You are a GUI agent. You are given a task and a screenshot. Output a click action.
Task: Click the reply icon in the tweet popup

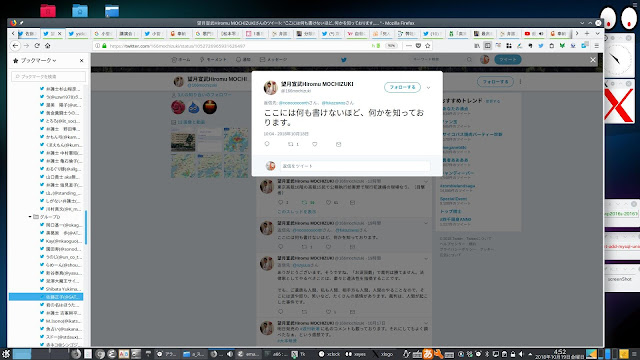pos(267,144)
